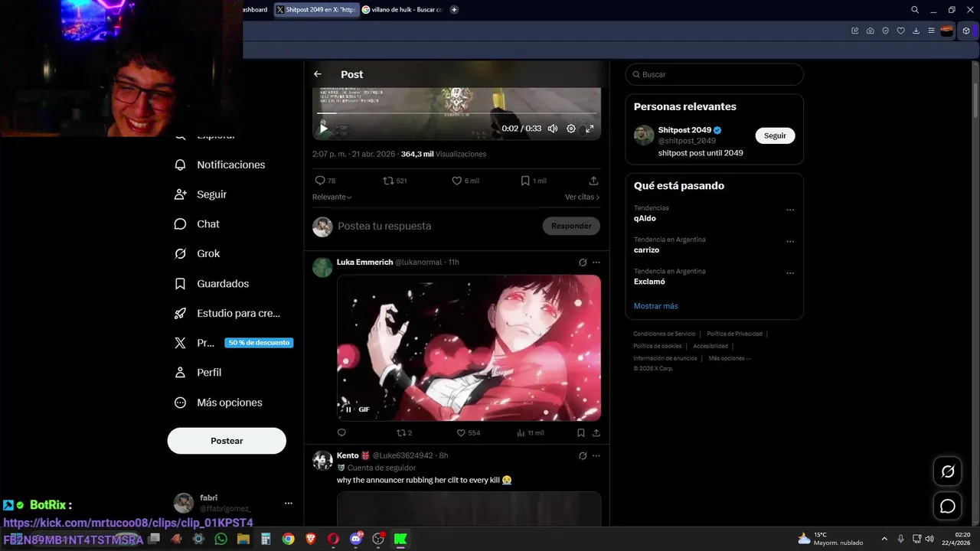Open Condiciones de Servicio link
This screenshot has height=551, width=980.
pyautogui.click(x=665, y=334)
